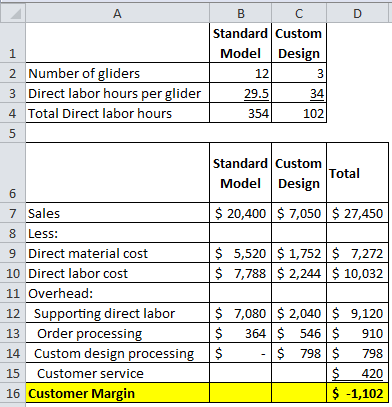The image size is (392, 407).
Task: Select Customer service value $ 420
Action: pos(357,373)
